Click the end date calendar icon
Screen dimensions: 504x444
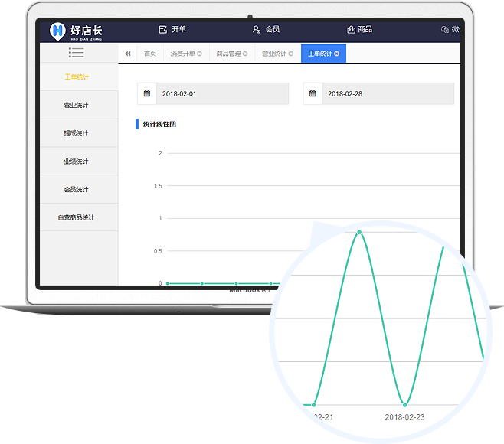(313, 93)
